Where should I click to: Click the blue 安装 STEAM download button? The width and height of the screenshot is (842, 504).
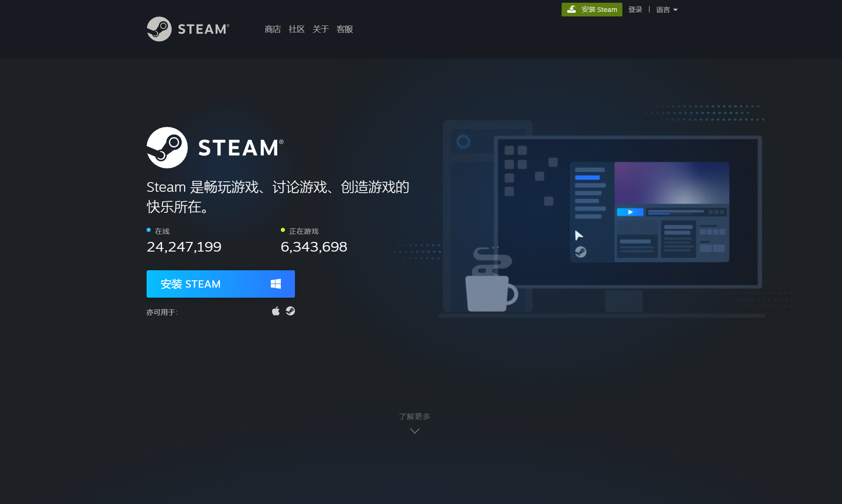(x=221, y=284)
